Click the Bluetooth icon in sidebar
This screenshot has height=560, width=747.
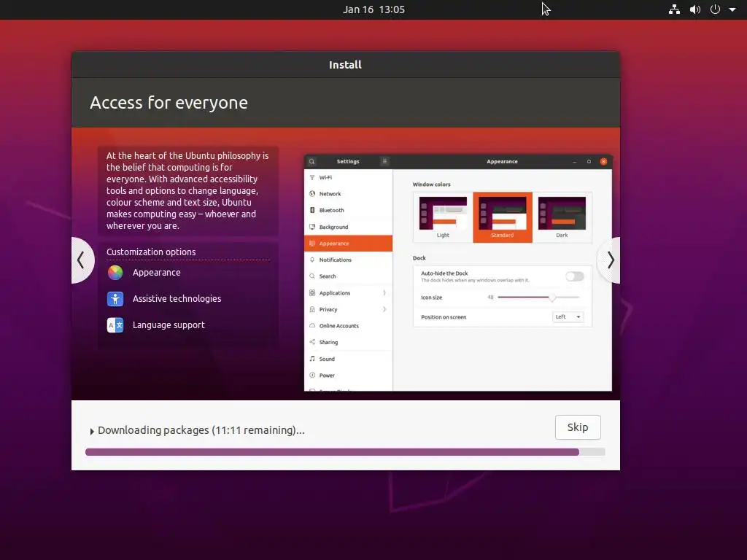(312, 210)
